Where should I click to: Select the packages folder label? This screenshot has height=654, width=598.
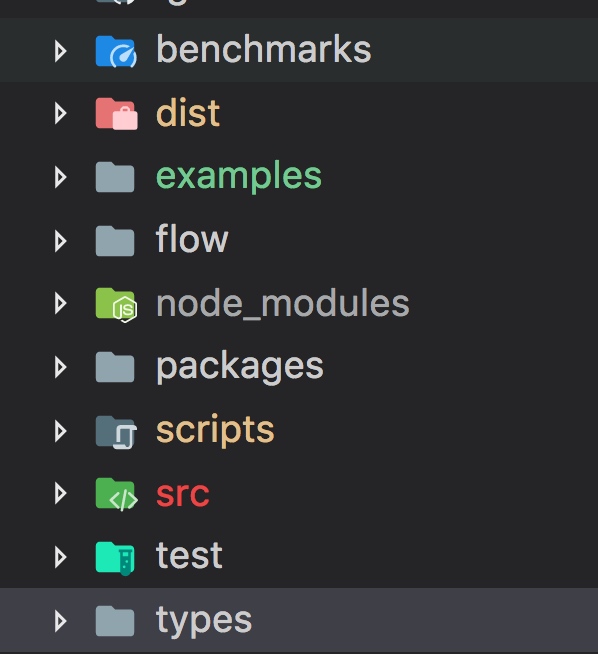239,367
